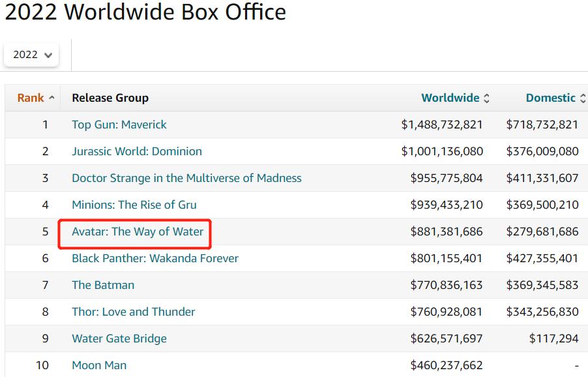
Task: Open the 2022 year dropdown
Action: tap(31, 55)
